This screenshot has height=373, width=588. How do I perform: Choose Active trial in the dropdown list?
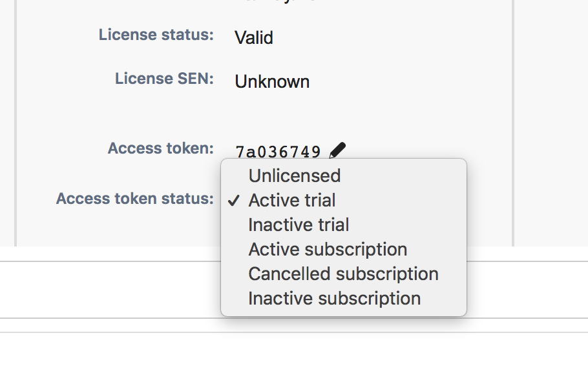tap(292, 200)
